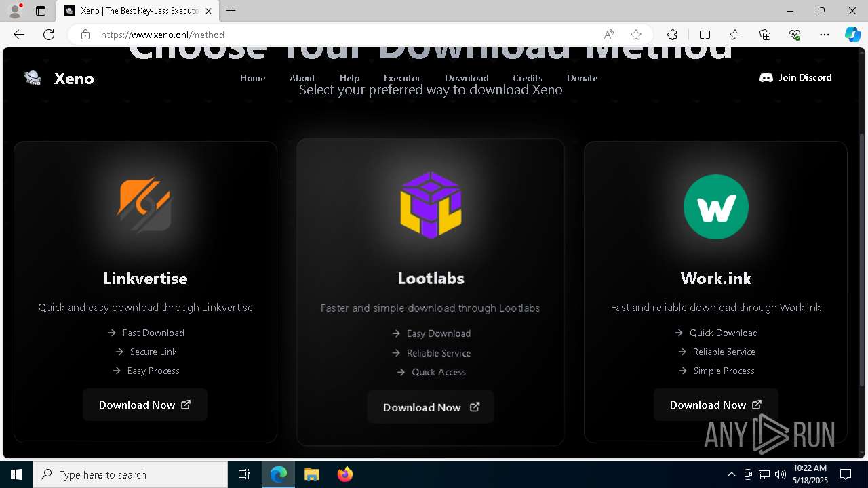Select the Xeno browser tab
The width and height of the screenshot is (868, 488).
click(x=139, y=11)
